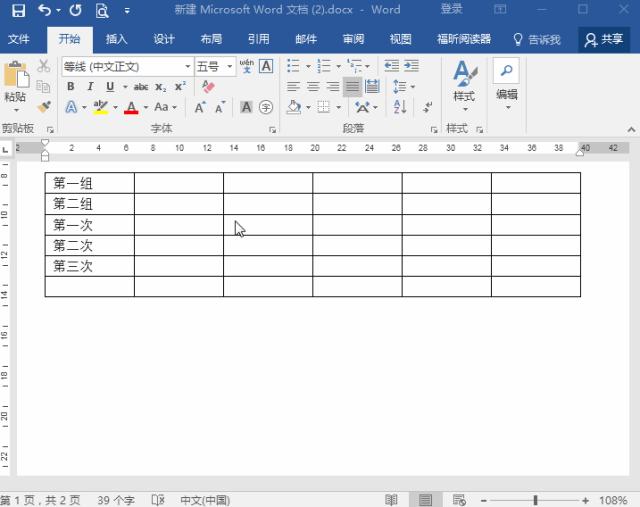Open the borders dropdown arrow
This screenshot has width=640, height=507.
click(x=339, y=107)
